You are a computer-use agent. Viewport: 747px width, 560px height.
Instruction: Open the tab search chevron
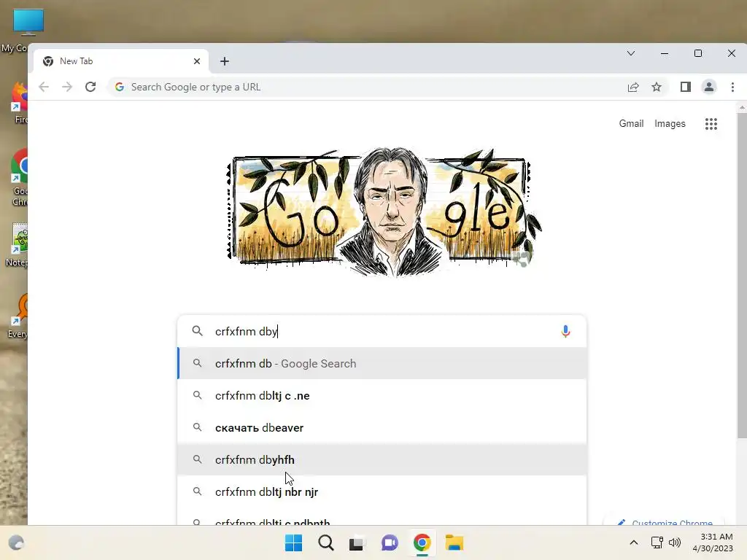(631, 52)
